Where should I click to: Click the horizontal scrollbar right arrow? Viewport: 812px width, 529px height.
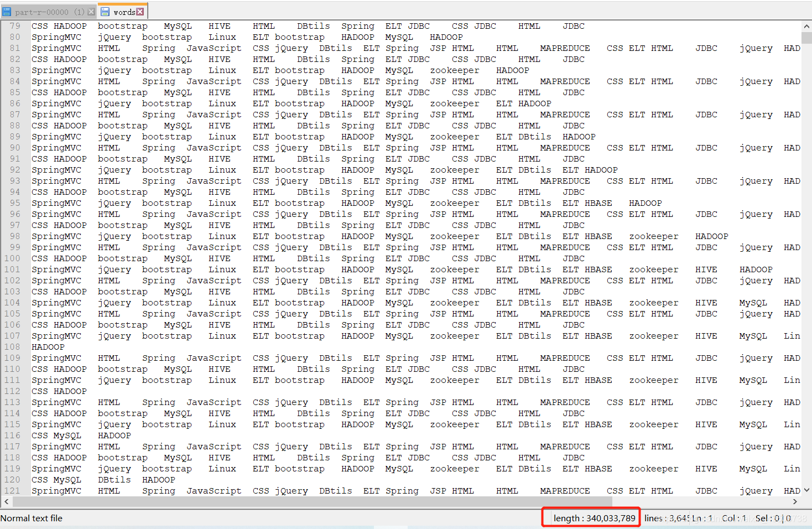pyautogui.click(x=795, y=501)
